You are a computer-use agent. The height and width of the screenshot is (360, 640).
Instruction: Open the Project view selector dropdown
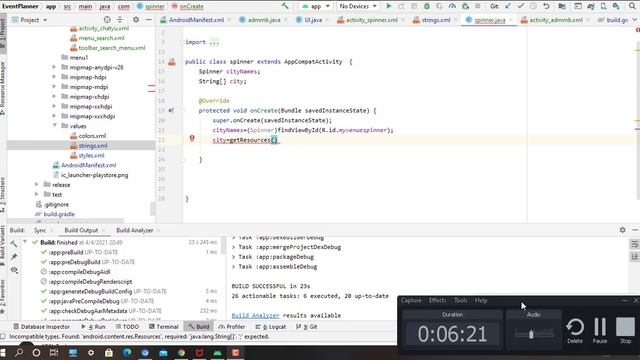pos(29,20)
